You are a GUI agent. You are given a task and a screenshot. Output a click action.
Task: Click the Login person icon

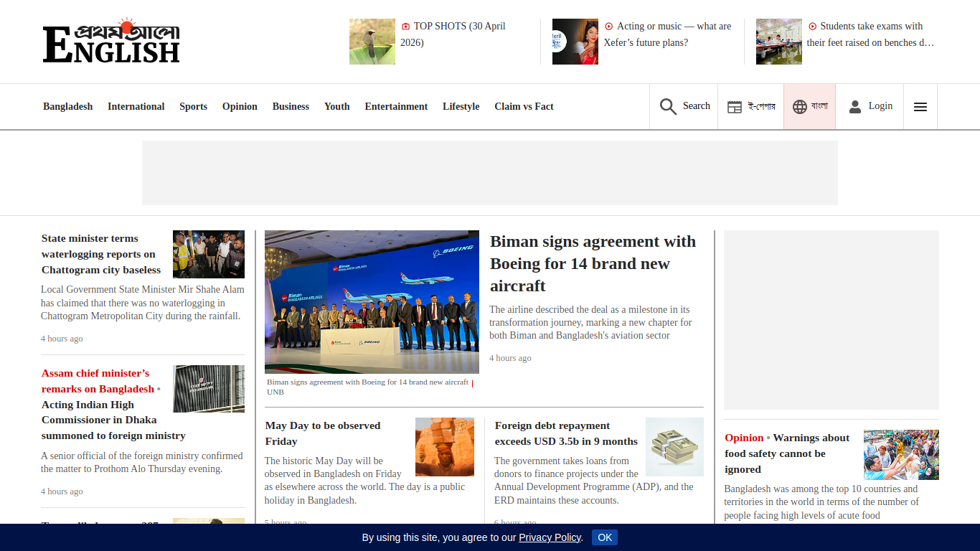pos(854,107)
